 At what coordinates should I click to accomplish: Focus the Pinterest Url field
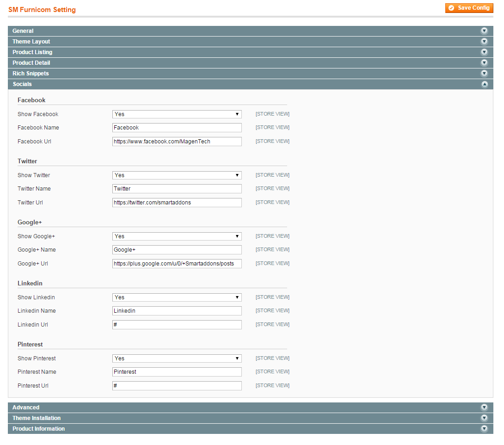(177, 386)
